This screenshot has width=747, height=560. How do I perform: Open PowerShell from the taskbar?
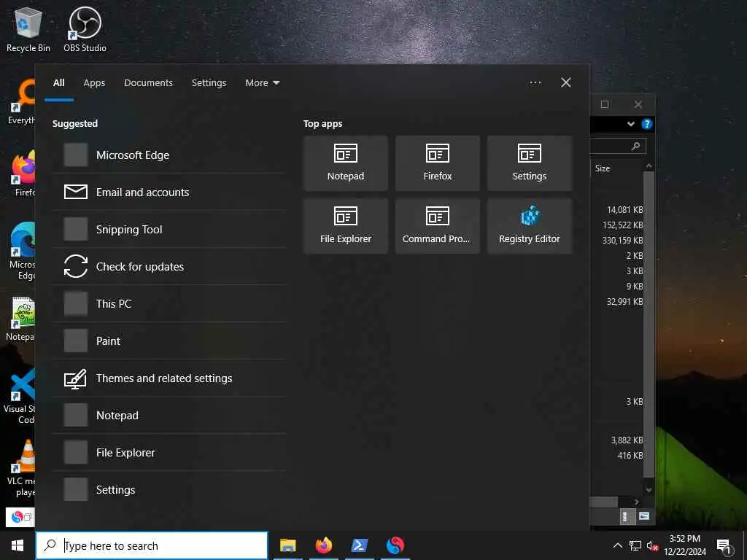(x=359, y=545)
